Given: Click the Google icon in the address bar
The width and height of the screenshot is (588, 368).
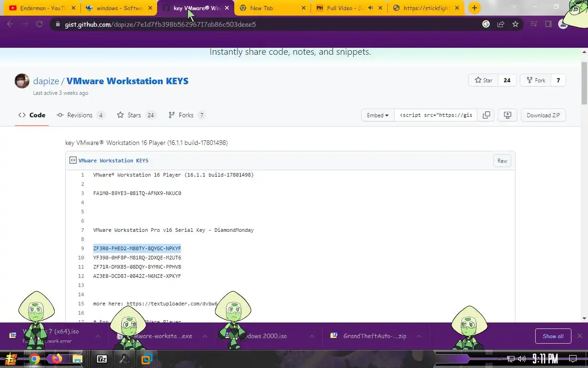Looking at the screenshot, I should 486,24.
